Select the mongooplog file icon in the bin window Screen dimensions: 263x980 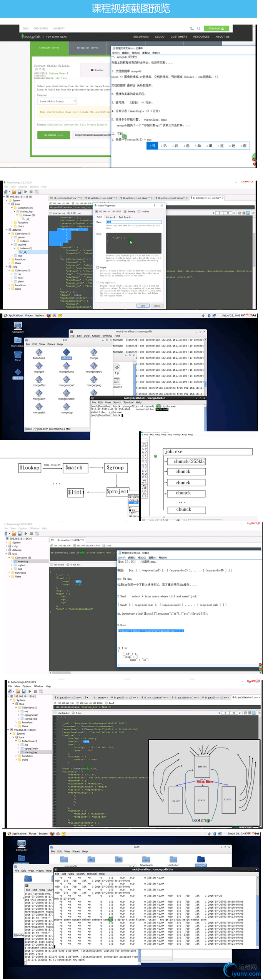coord(94,381)
